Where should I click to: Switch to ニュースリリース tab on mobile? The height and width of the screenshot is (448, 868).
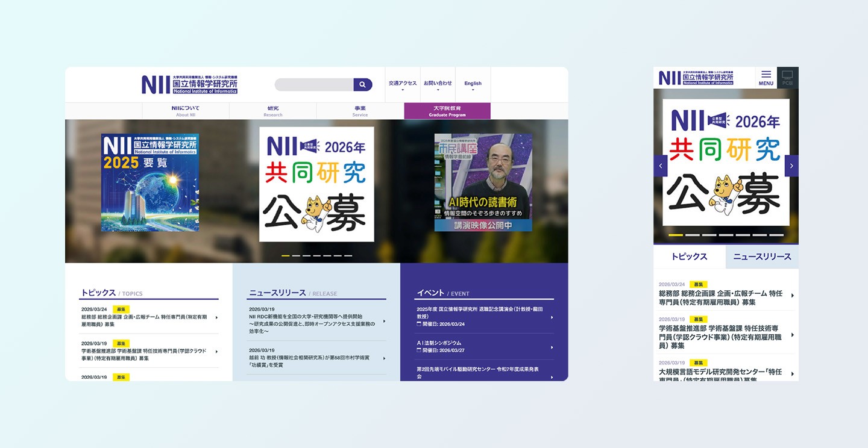pos(762,257)
